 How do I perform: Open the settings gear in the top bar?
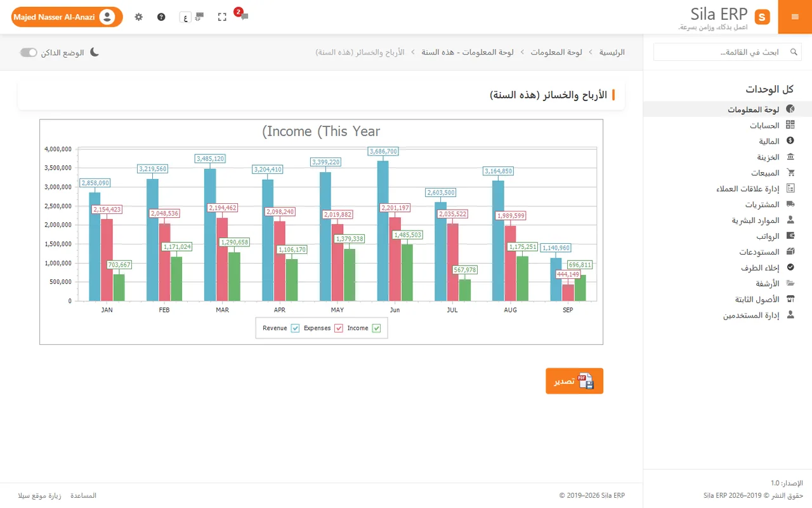[139, 17]
